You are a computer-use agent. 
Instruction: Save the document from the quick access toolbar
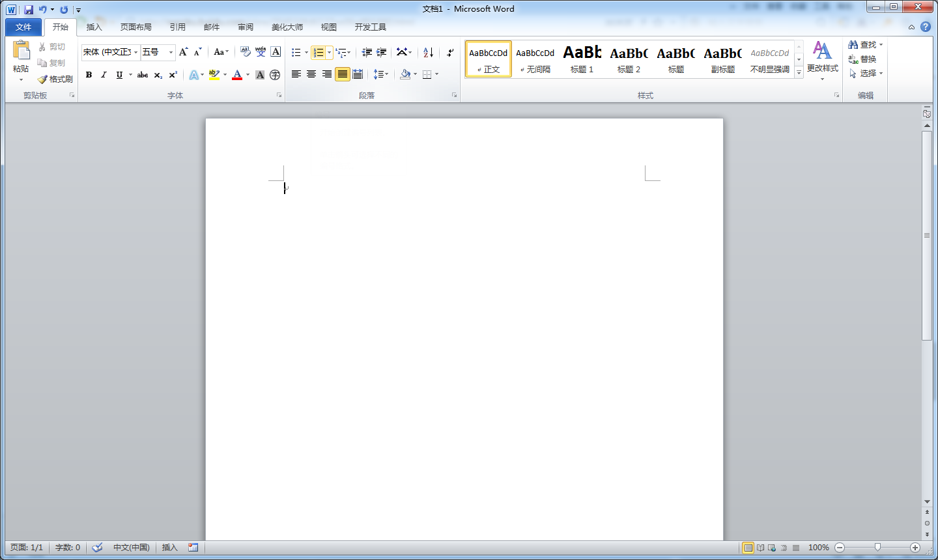(x=29, y=10)
